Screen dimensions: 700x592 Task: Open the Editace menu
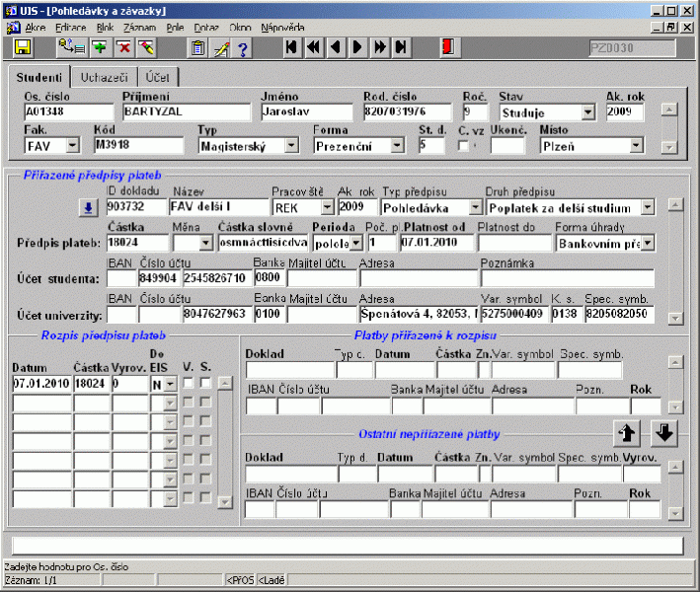point(70,28)
